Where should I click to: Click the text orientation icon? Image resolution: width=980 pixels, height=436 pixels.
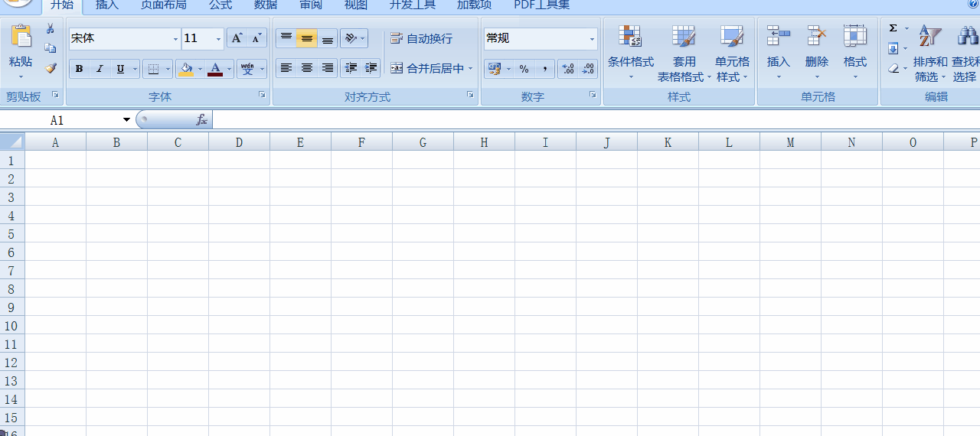pos(350,38)
